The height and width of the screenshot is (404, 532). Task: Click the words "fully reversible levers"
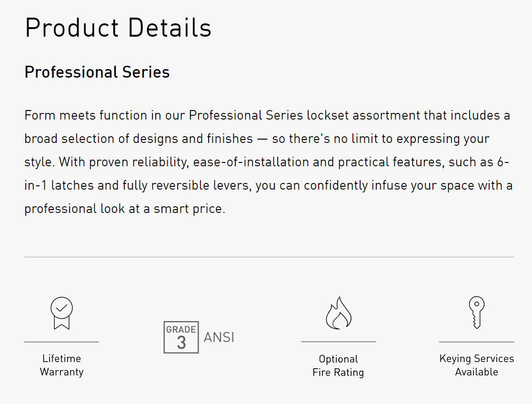186,185
